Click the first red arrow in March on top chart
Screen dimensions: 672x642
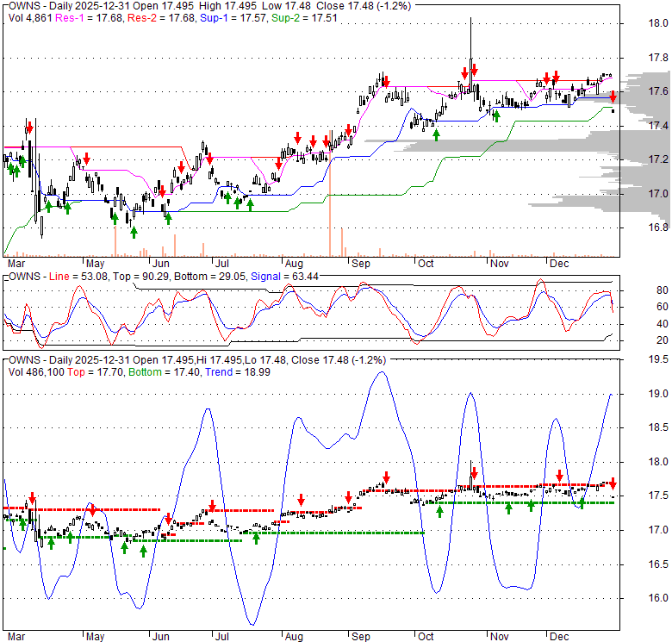(29, 128)
